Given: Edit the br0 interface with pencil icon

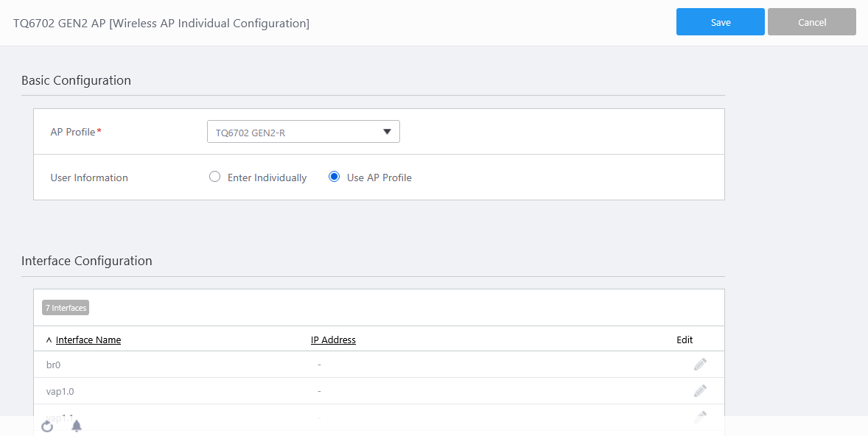Looking at the screenshot, I should click(700, 365).
